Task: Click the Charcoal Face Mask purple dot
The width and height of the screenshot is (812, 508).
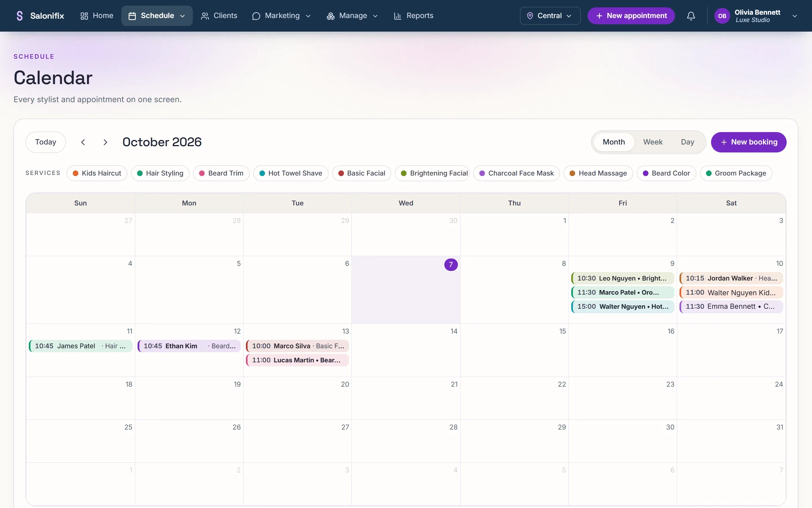Action: 482,173
